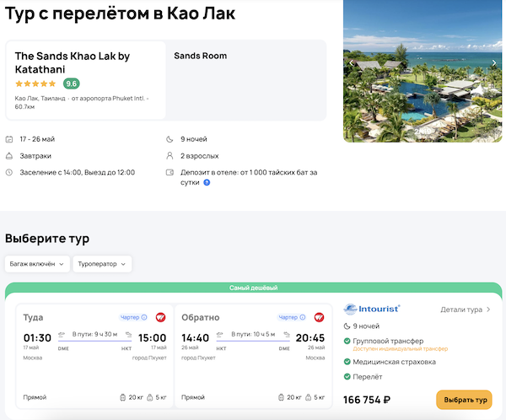
Task: Select the Sands Room tab
Action: [200, 57]
